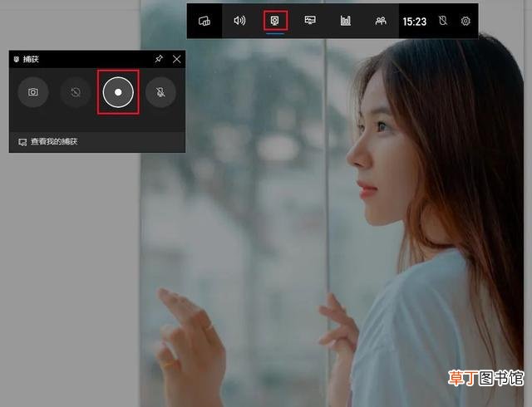532x407 pixels.
Task: Click the 草丁图书馆 watermark
Action: (485, 378)
